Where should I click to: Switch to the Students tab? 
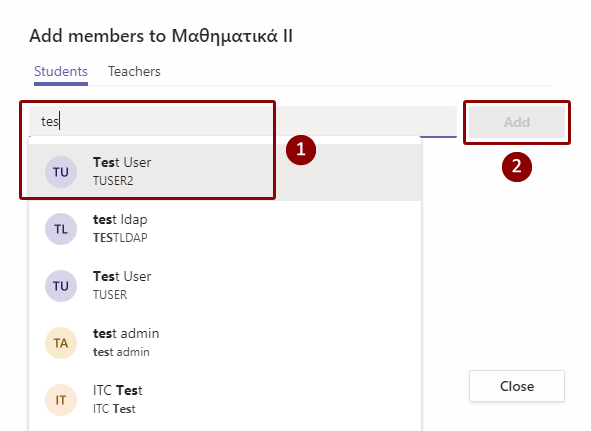point(61,71)
